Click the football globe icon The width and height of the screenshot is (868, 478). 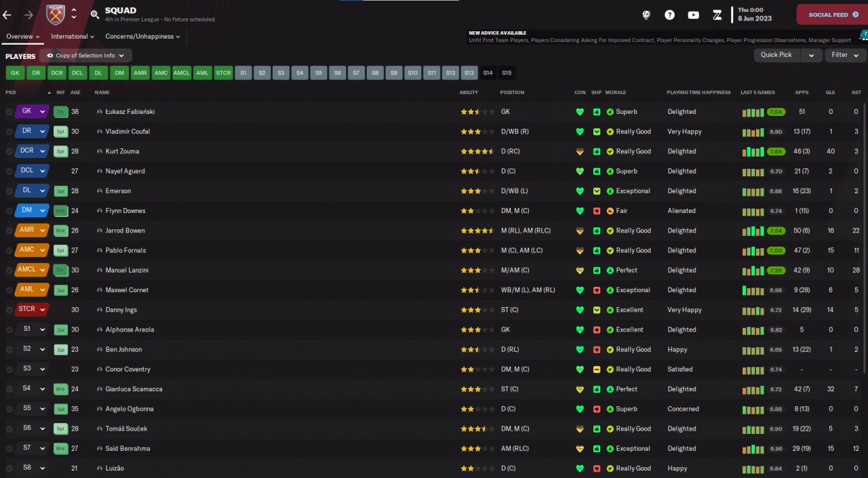tap(646, 15)
